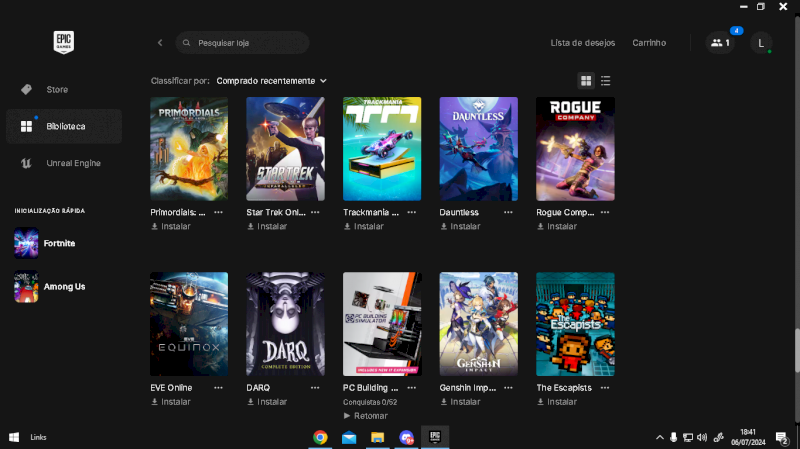Open the taskbar icon left of Epic Games
800x449 pixels.
[x=406, y=437]
